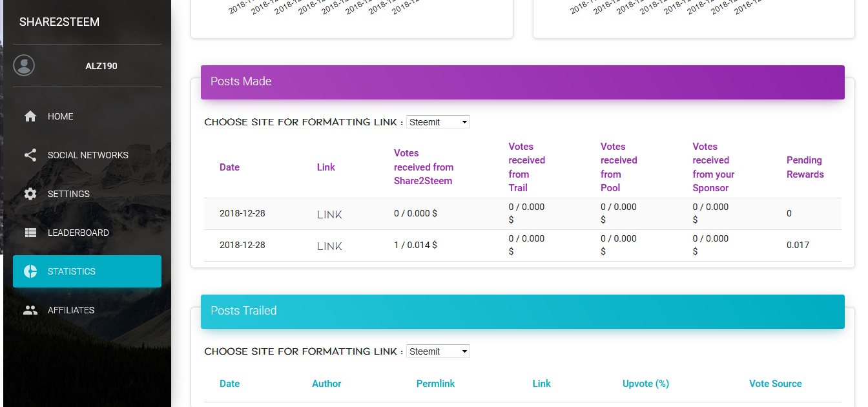868x407 pixels.
Task: Open Posts Trailed site format dropdown
Action: pyautogui.click(x=438, y=351)
